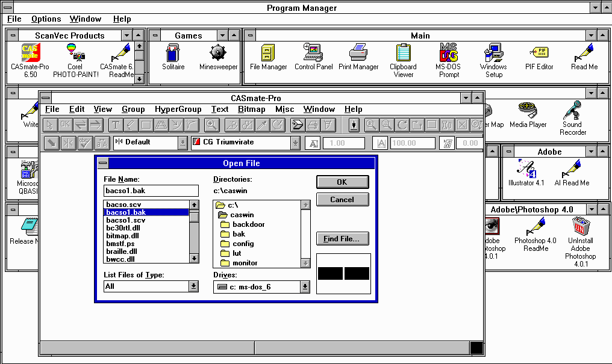Click the rotate clockwise arrow icon
Image resolution: width=612 pixels, height=364 pixels.
402,125
